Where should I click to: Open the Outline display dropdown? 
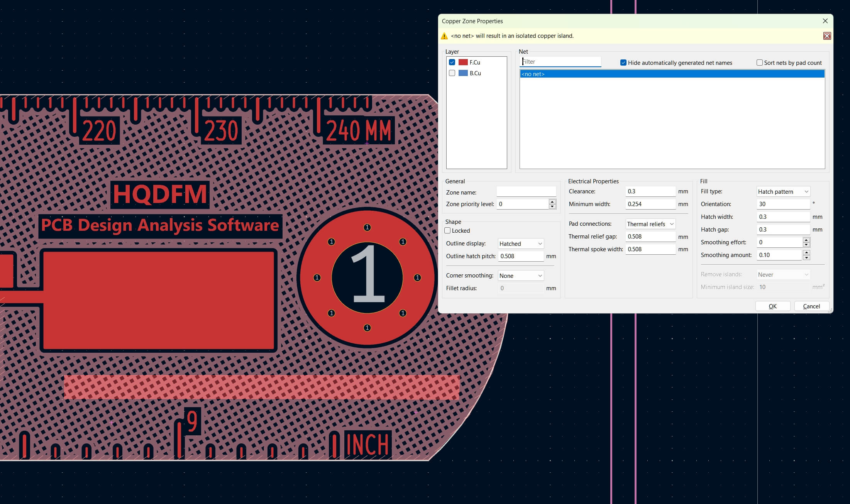(x=520, y=244)
